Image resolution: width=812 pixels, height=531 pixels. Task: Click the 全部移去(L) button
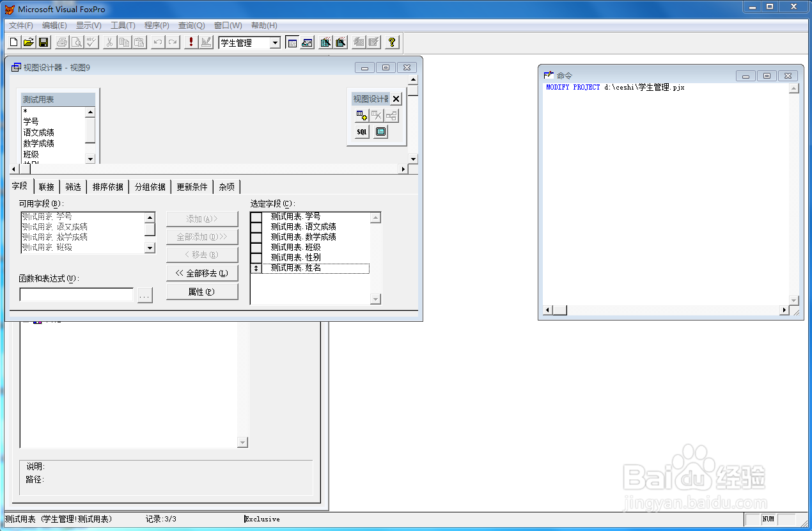coord(202,273)
